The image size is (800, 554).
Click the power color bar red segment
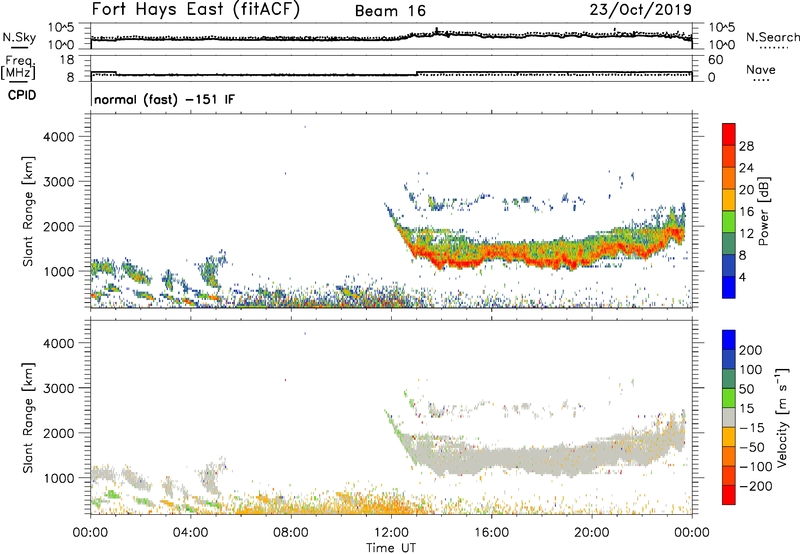coord(729,134)
